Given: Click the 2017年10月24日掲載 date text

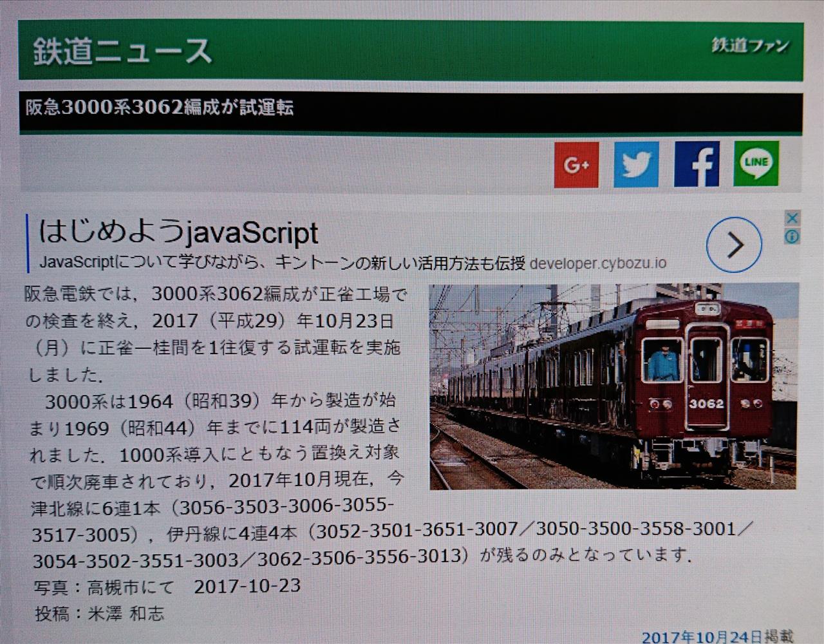Looking at the screenshot, I should pyautogui.click(x=718, y=636).
